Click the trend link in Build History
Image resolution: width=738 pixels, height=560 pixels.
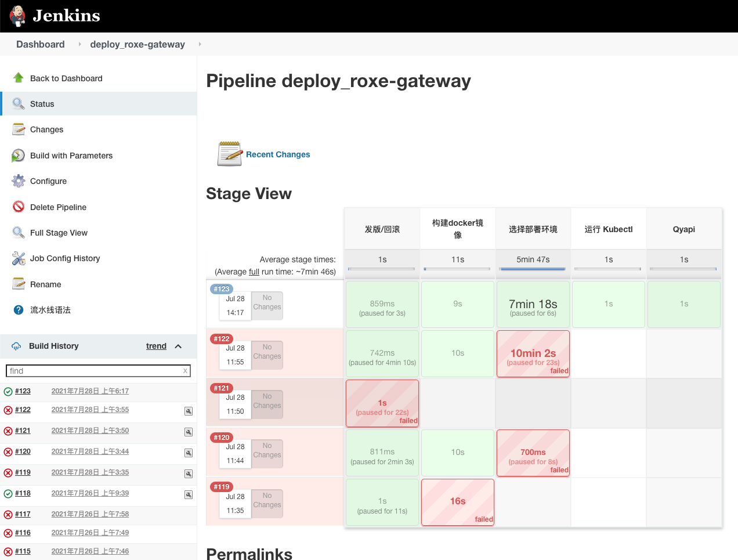click(156, 346)
